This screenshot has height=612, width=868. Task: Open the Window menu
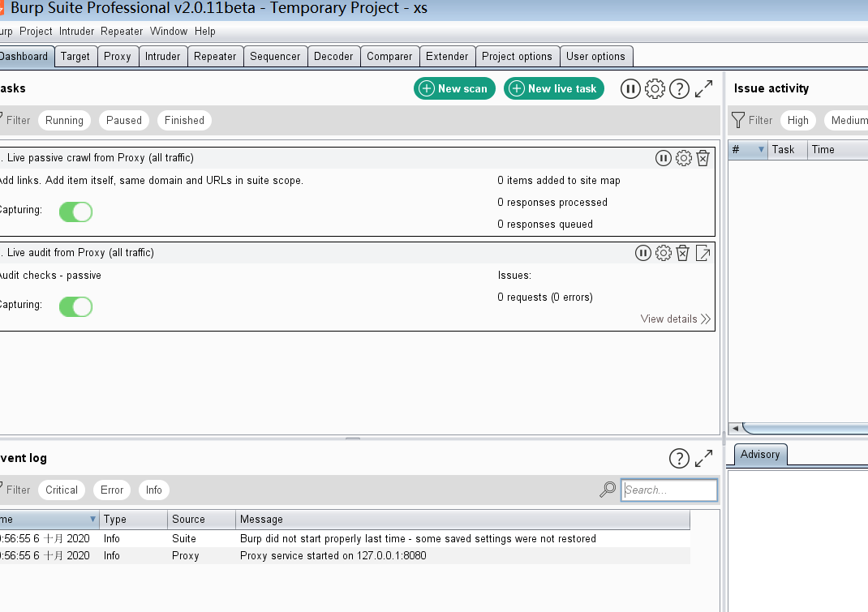click(x=169, y=31)
